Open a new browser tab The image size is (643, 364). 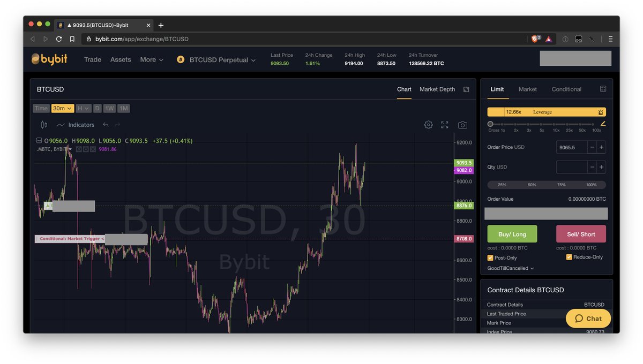coord(161,25)
